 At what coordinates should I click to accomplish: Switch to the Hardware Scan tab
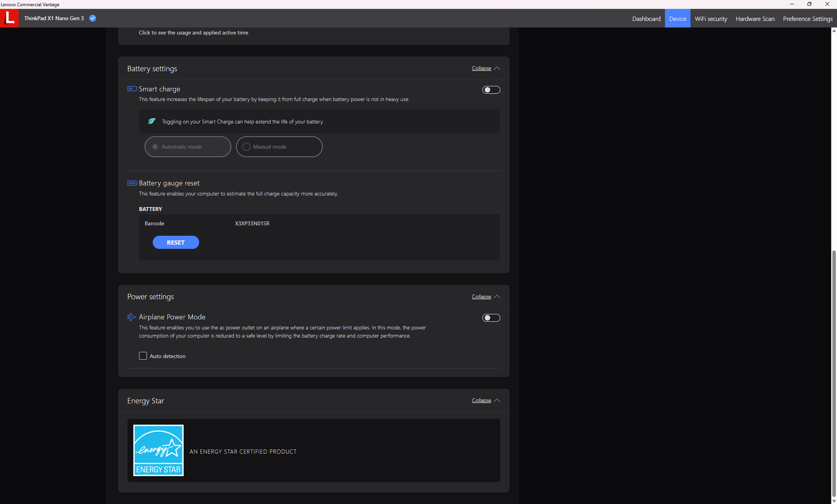(755, 19)
